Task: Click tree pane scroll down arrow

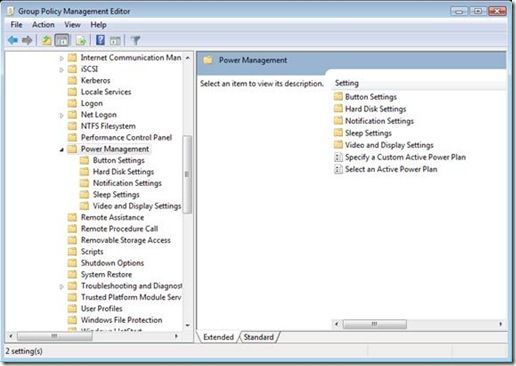Action: pyautogui.click(x=188, y=325)
